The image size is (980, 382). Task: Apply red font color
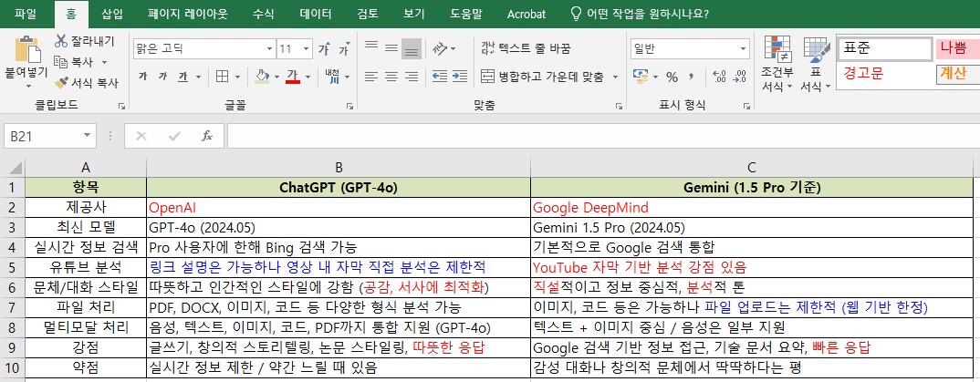293,77
